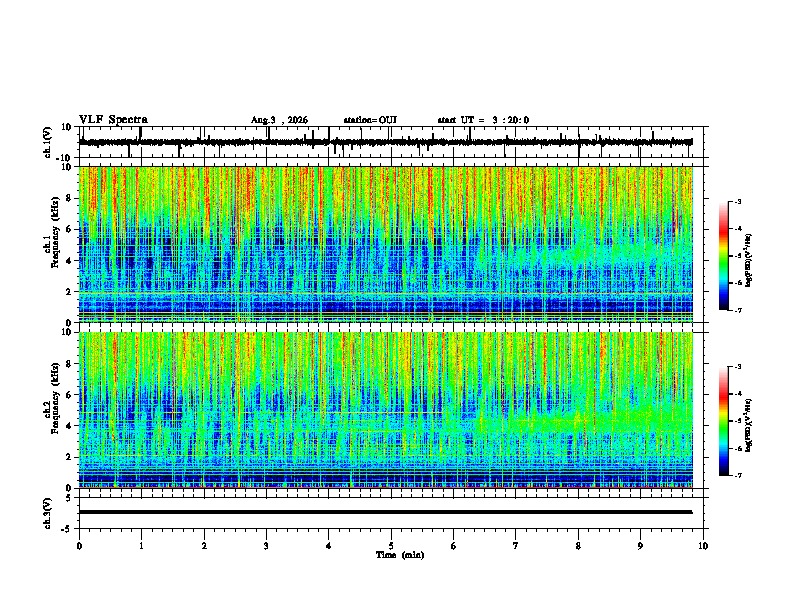Click the ch.2 colorbar log(PSD) label

point(749,425)
